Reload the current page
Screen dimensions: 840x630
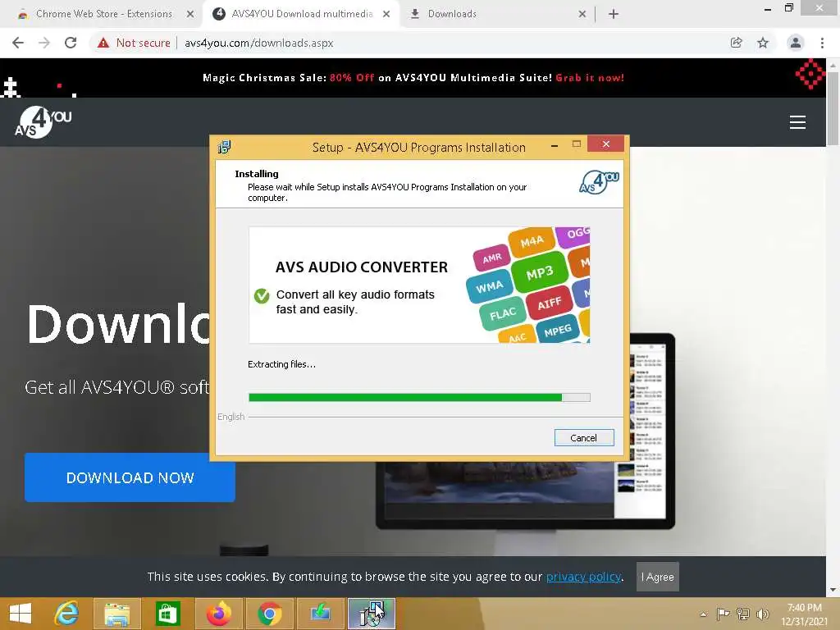coord(71,43)
